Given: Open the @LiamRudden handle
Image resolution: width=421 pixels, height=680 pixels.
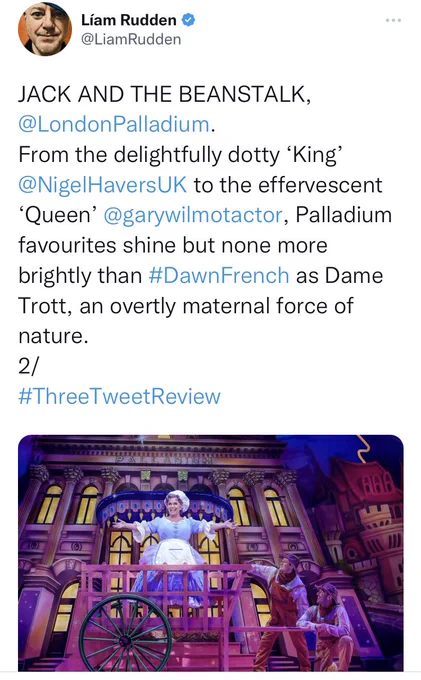Looking at the screenshot, I should [x=131, y=39].
